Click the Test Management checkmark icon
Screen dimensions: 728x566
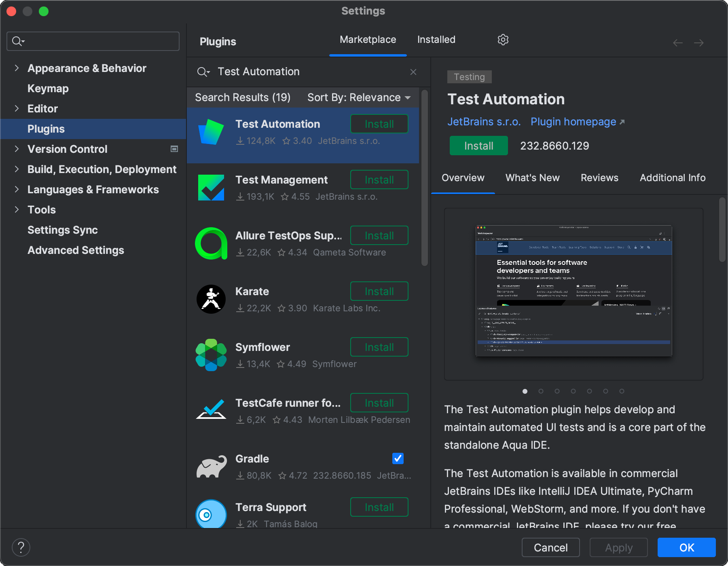click(211, 187)
